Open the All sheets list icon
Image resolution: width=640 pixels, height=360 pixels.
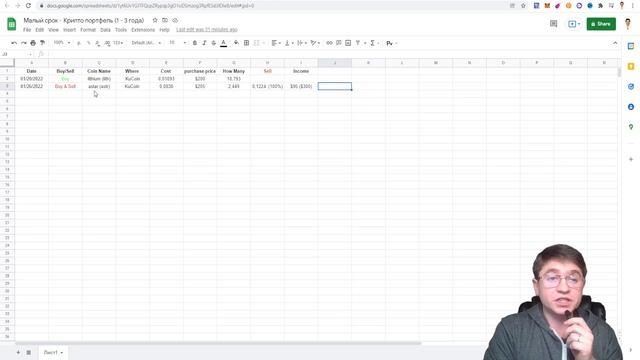coord(29,352)
